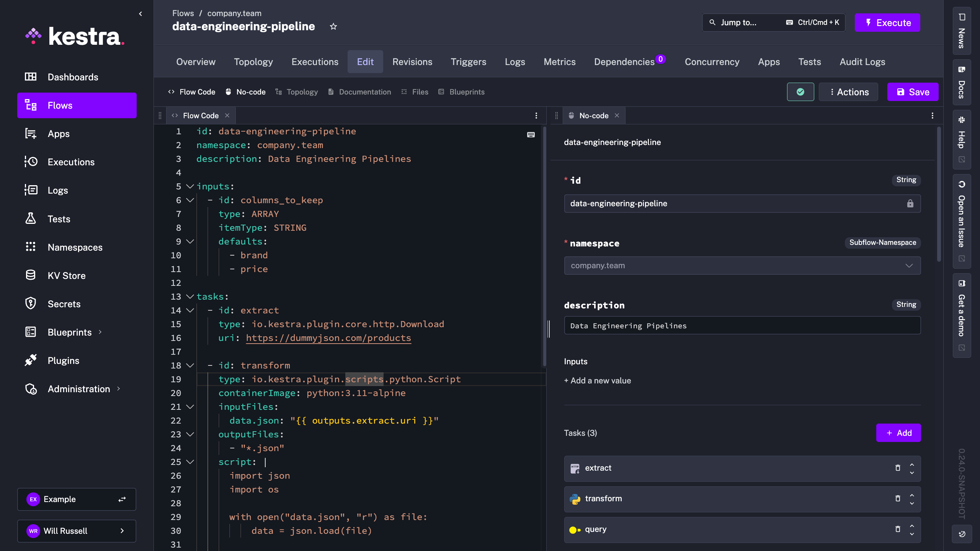The image size is (980, 551).
Task: Click the description text field
Action: coord(742,326)
